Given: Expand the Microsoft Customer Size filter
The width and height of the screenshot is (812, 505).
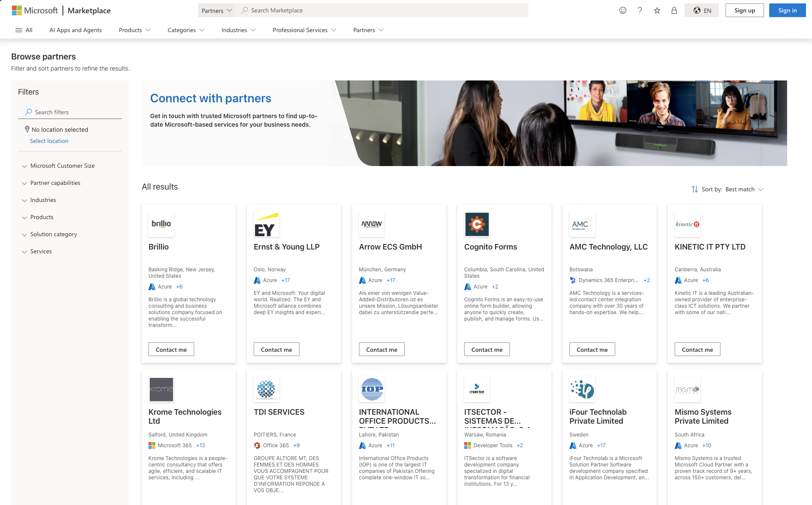Looking at the screenshot, I should point(62,166).
